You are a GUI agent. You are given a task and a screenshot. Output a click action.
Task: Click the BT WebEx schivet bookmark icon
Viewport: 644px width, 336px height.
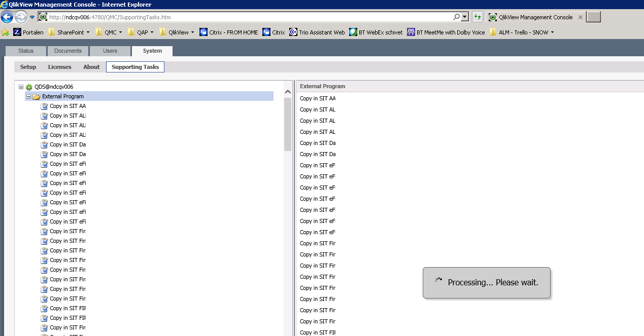(353, 32)
